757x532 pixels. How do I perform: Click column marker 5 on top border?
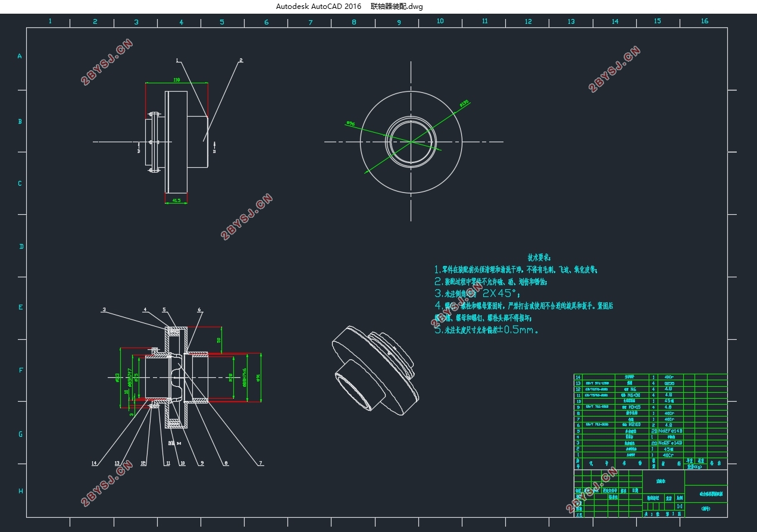(222, 22)
